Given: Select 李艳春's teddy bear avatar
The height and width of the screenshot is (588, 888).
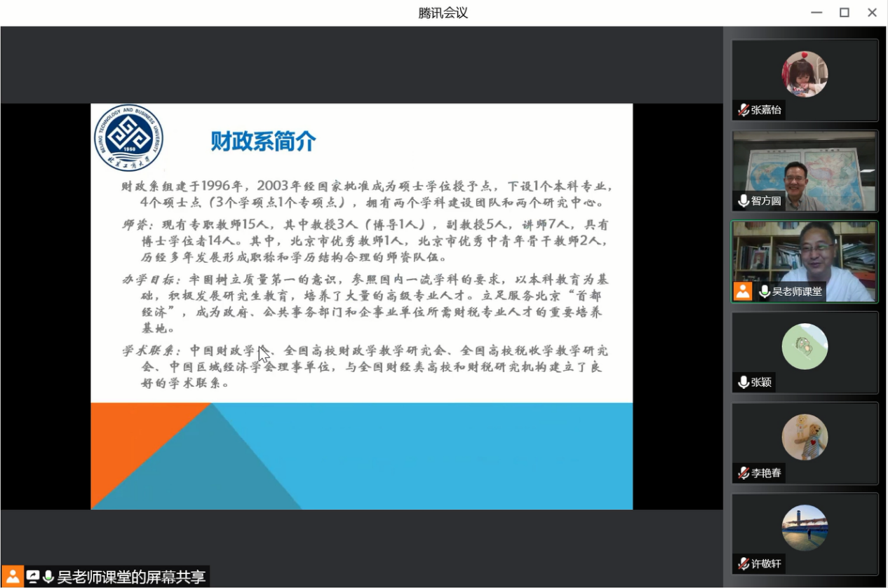Looking at the screenshot, I should tap(805, 437).
